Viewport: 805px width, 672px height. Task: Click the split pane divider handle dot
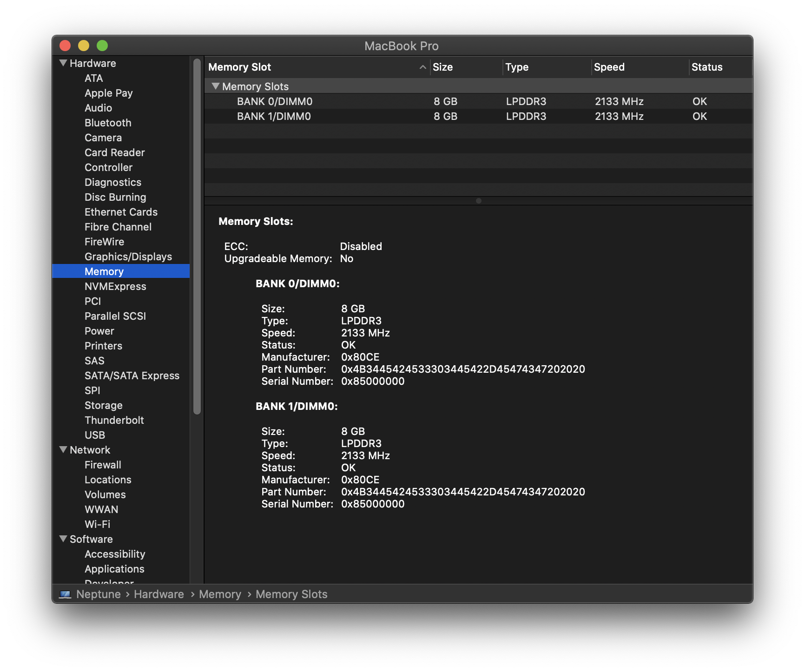tap(478, 201)
